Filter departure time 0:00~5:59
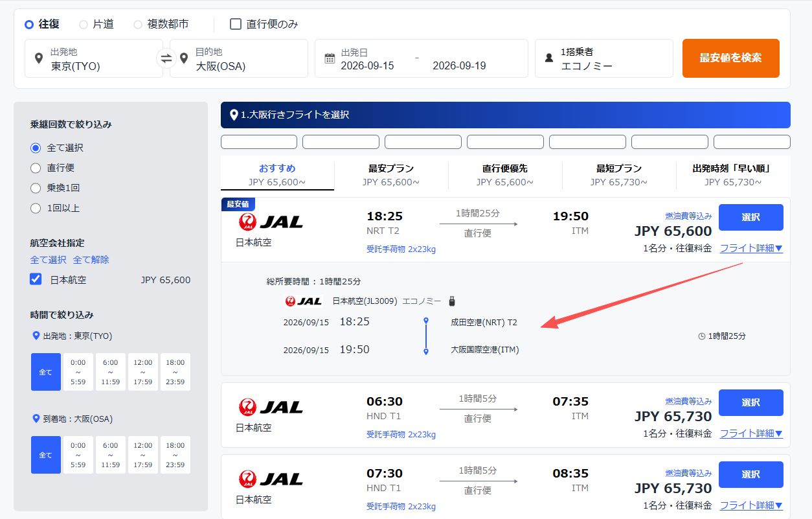 pos(78,372)
